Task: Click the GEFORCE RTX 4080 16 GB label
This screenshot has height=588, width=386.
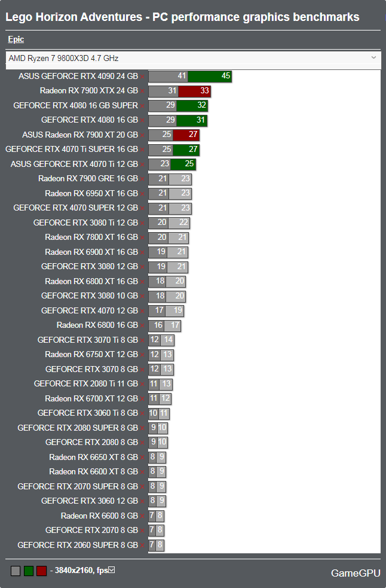Action: [90, 120]
